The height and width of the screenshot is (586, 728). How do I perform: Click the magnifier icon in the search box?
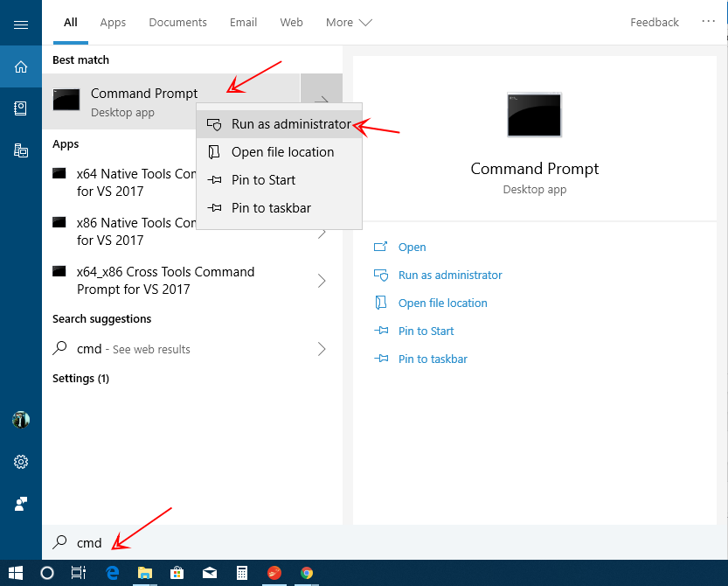[60, 542]
